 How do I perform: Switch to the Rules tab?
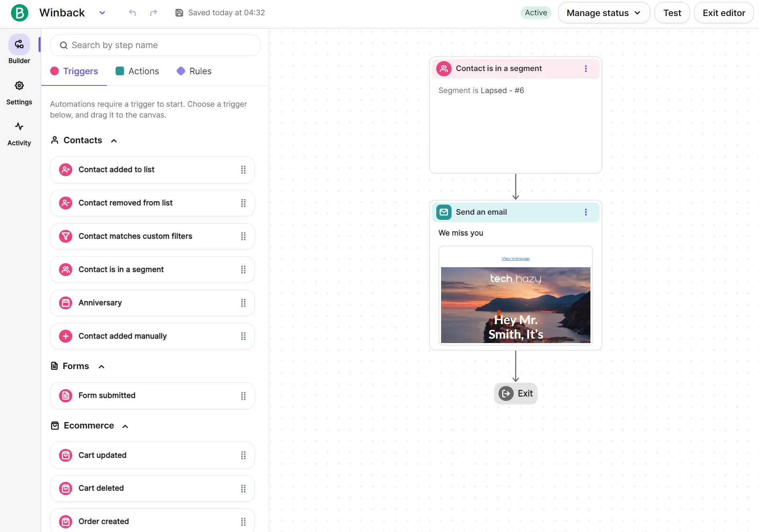[x=194, y=71]
